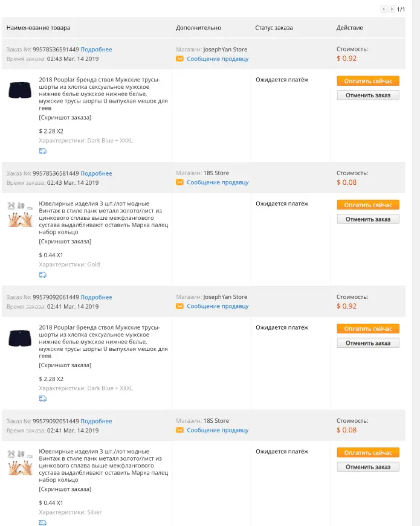Open ring set thumbnail in Silver order
Image resolution: width=420 pixels, height=526 pixels.
pos(20,463)
